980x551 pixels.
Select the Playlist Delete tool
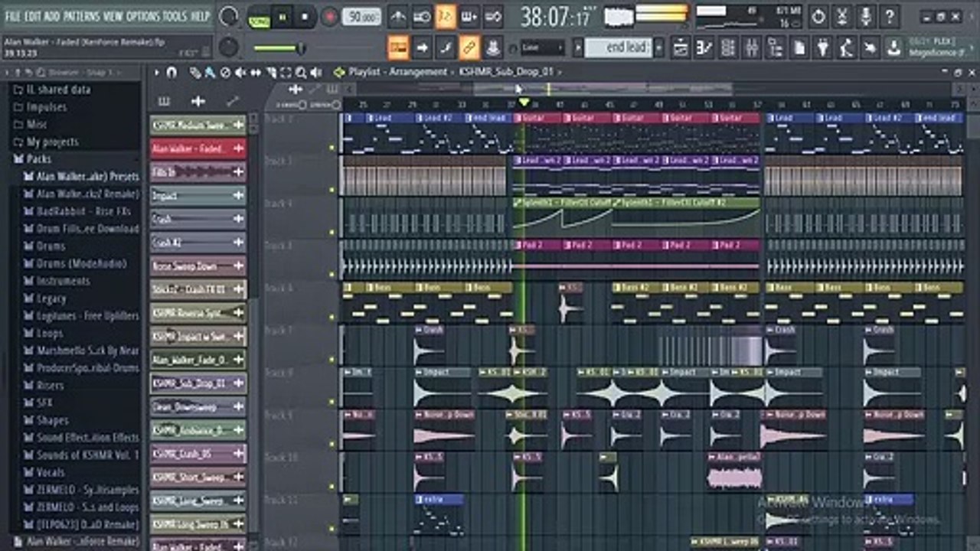click(224, 73)
